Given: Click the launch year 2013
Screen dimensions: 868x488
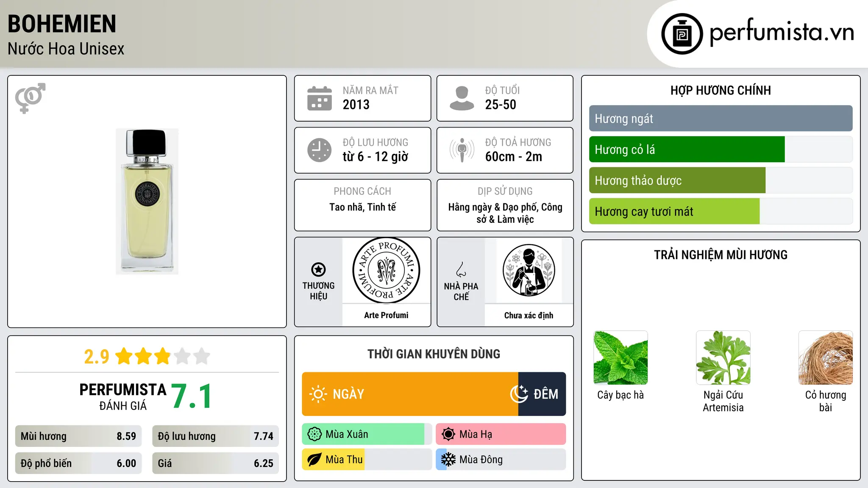Looking at the screenshot, I should [x=356, y=105].
